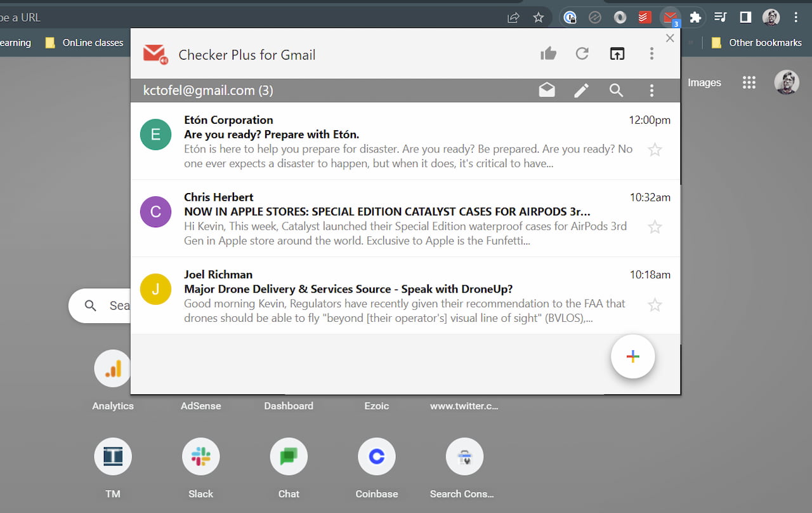This screenshot has width=812, height=513.
Task: Refresh the inbox with the reload icon
Action: click(x=582, y=54)
